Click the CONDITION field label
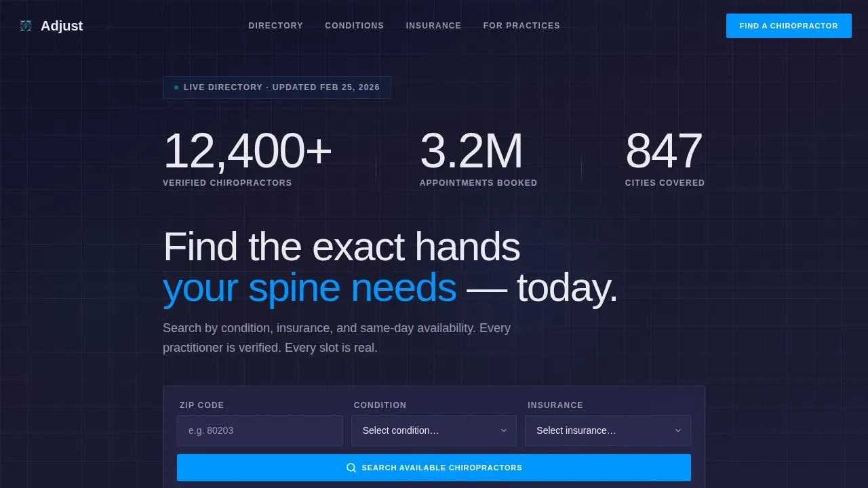Image resolution: width=868 pixels, height=488 pixels. tap(380, 405)
